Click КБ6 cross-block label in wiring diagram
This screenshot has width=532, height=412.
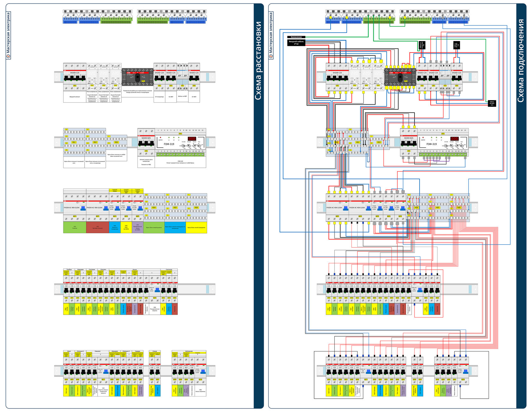tap(459, 208)
